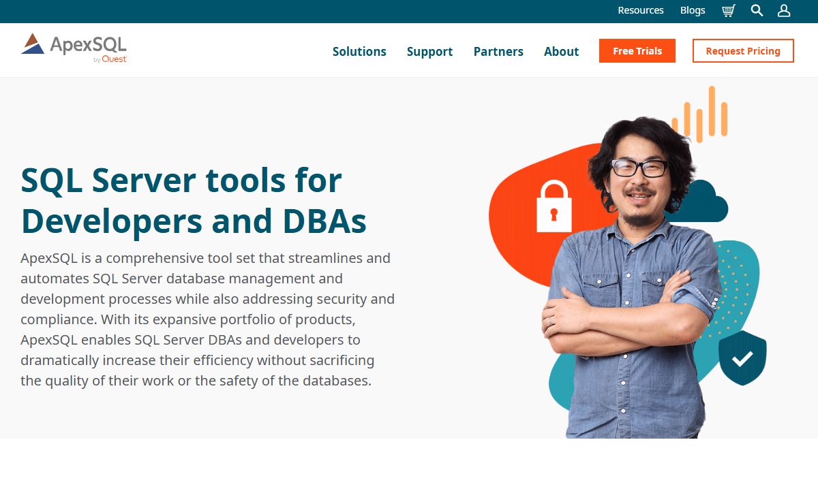Open the About menu
This screenshot has height=504, width=818.
click(x=561, y=51)
